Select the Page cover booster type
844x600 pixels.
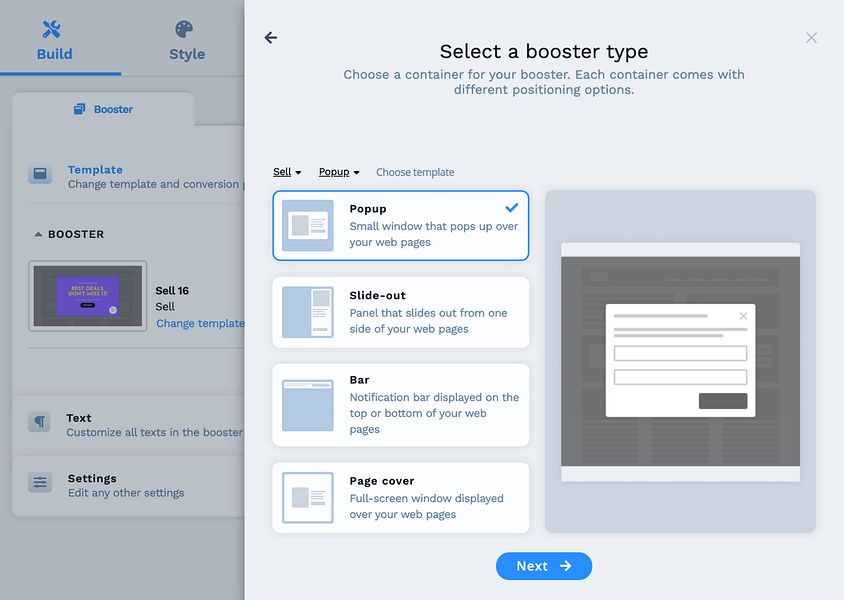(x=400, y=498)
